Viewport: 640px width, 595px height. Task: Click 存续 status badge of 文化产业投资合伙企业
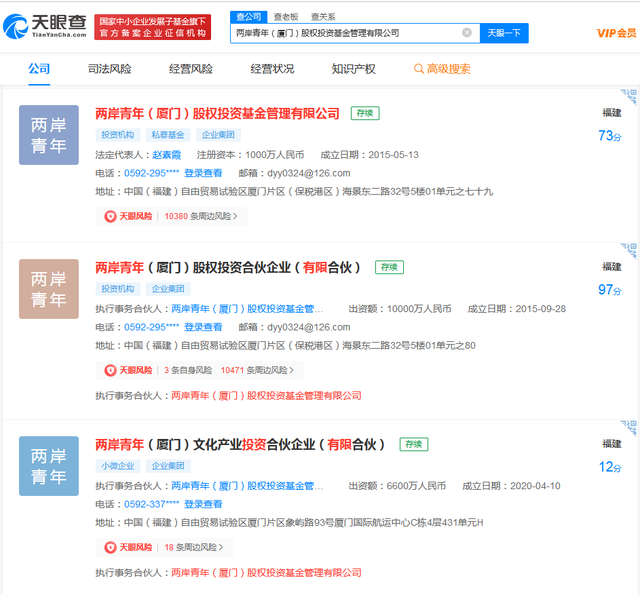click(414, 444)
